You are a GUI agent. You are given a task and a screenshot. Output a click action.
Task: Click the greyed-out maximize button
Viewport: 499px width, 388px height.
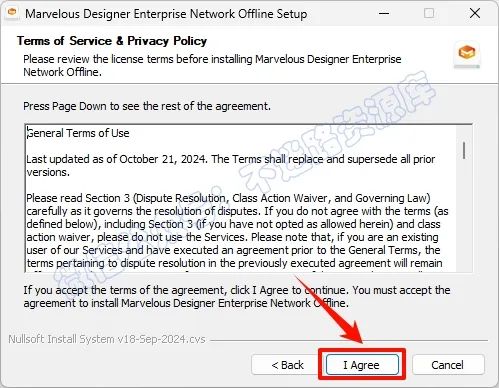tap(429, 14)
